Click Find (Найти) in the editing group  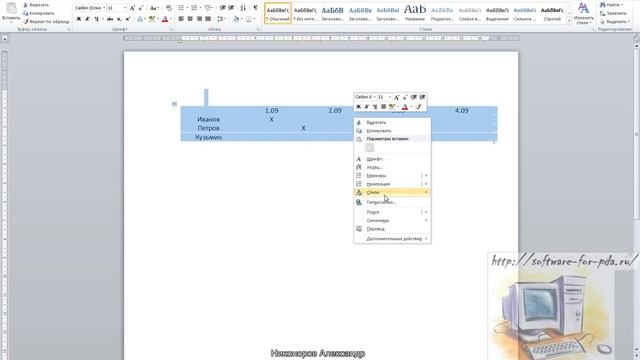pos(611,5)
